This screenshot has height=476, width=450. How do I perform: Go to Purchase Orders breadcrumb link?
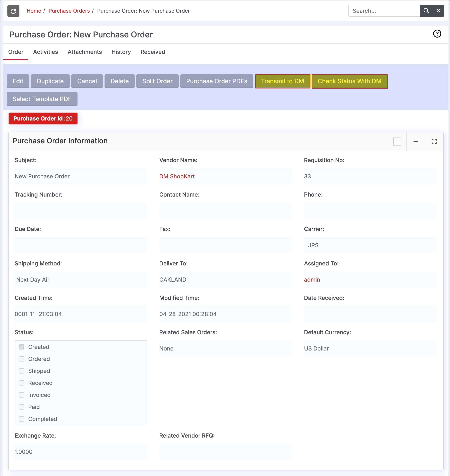pos(69,11)
